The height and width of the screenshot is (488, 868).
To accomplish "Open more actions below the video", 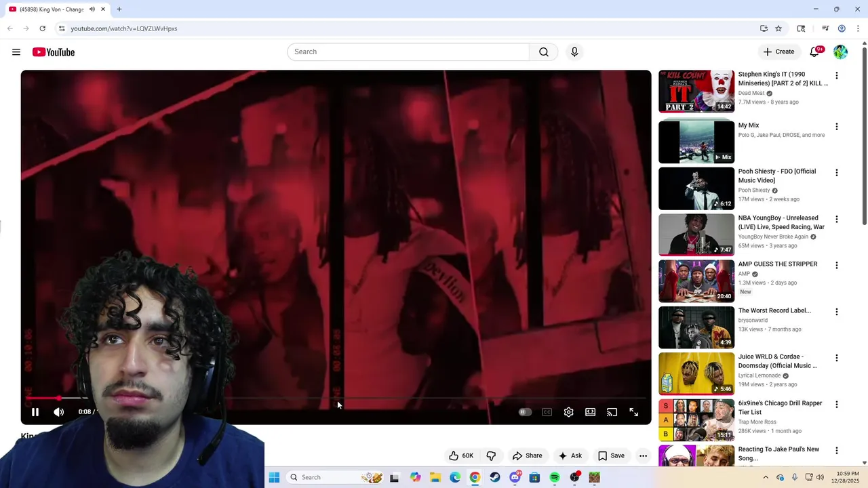I will (x=643, y=455).
